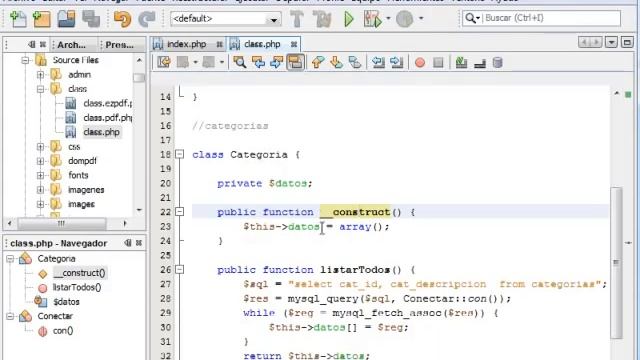Click the Redo toolbar icon
Viewport: 640px width, 360px height.
[x=147, y=19]
